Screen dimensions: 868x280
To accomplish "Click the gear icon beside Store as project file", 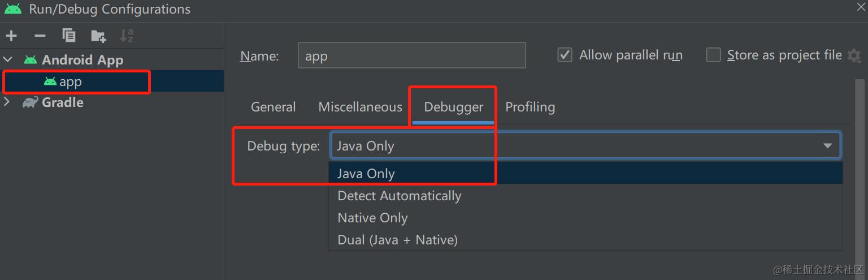I will pos(854,55).
